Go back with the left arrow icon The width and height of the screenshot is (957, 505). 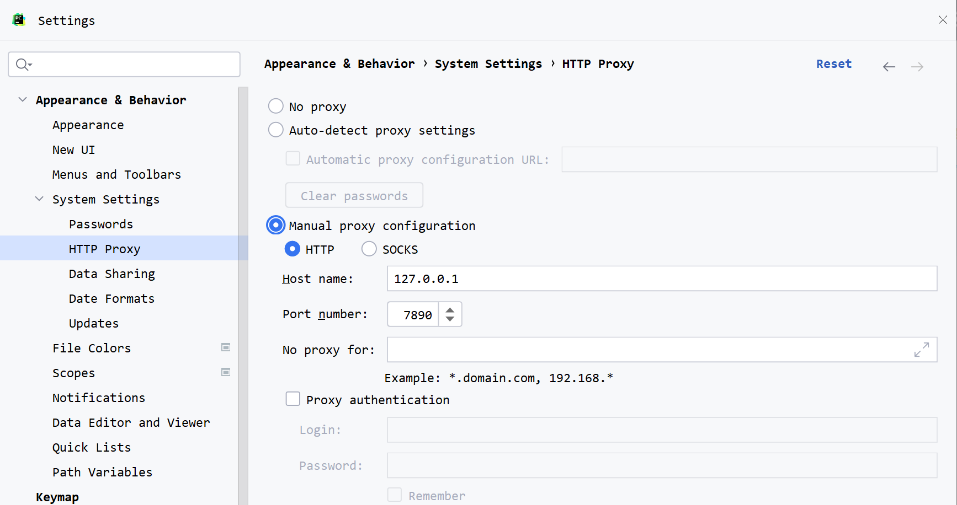(889, 67)
